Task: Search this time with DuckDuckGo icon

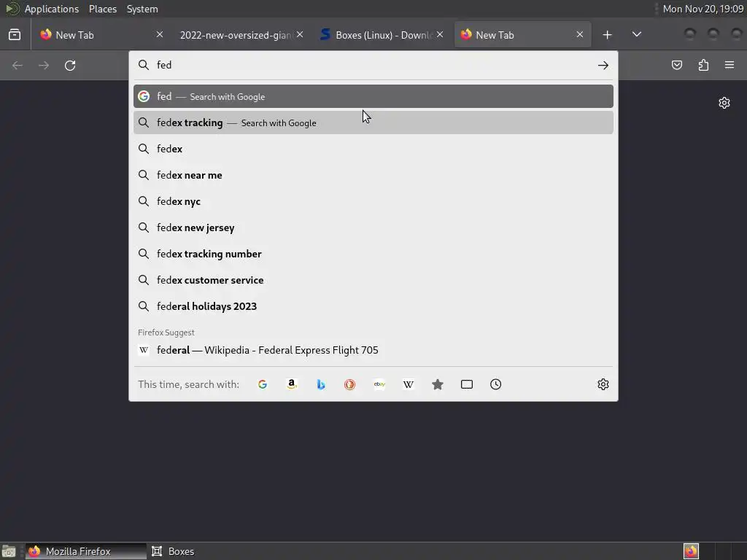Action: coord(349,384)
